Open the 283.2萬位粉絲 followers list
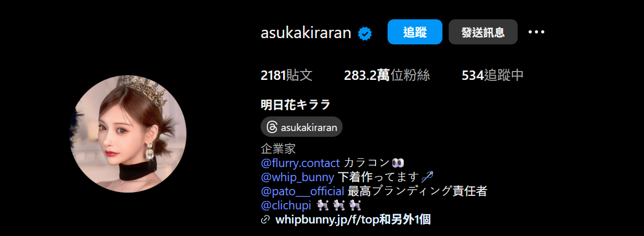 [x=387, y=75]
